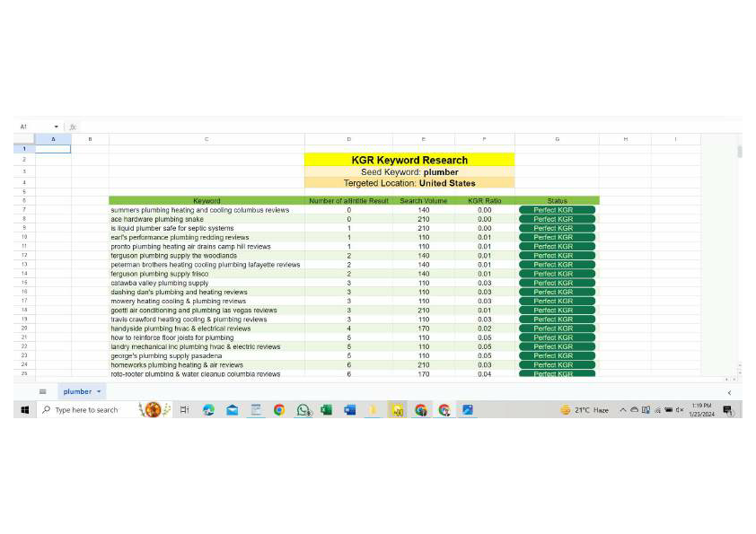The image size is (756, 534).
Task: Open the plumber sheet tab menu arrow
Action: (97, 391)
